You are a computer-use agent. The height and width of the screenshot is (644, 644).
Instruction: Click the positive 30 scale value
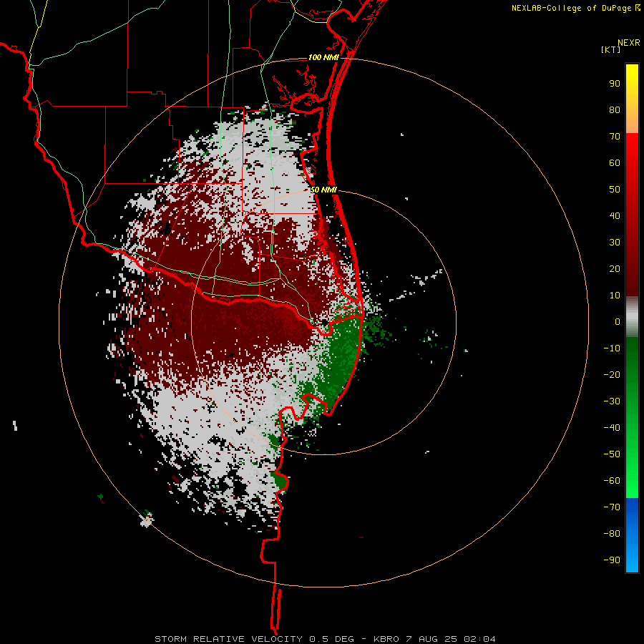[x=615, y=243]
